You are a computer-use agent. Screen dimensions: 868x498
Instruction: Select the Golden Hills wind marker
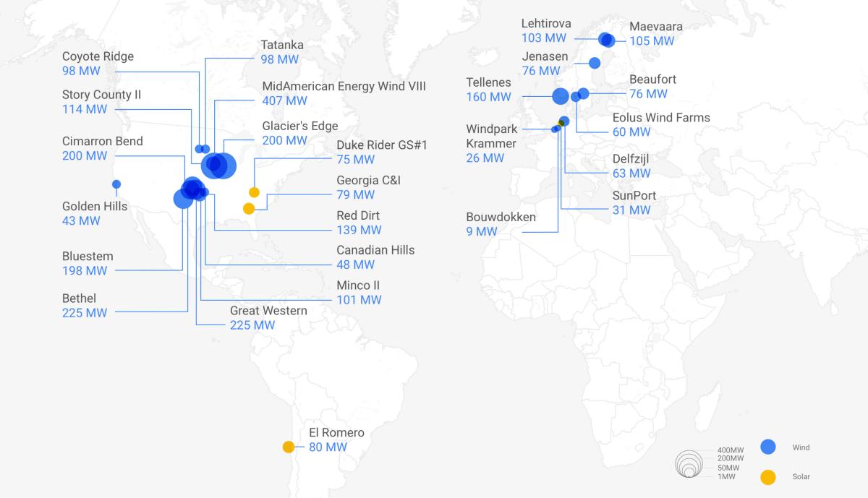click(116, 184)
